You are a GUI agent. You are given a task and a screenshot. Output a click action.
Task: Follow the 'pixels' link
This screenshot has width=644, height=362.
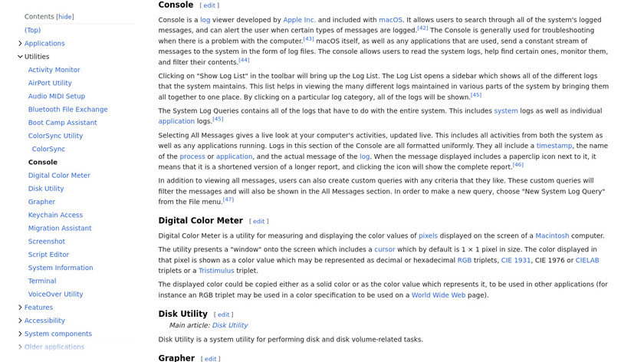pos(428,235)
